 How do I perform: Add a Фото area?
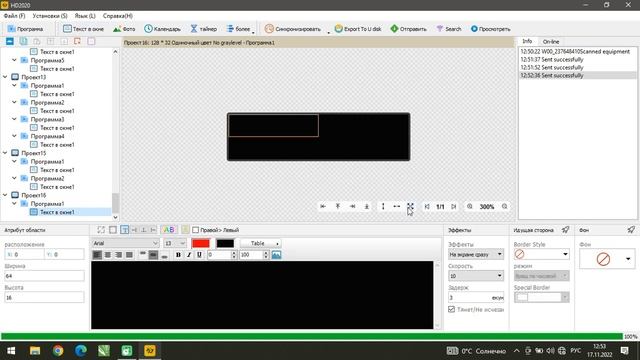pos(124,29)
